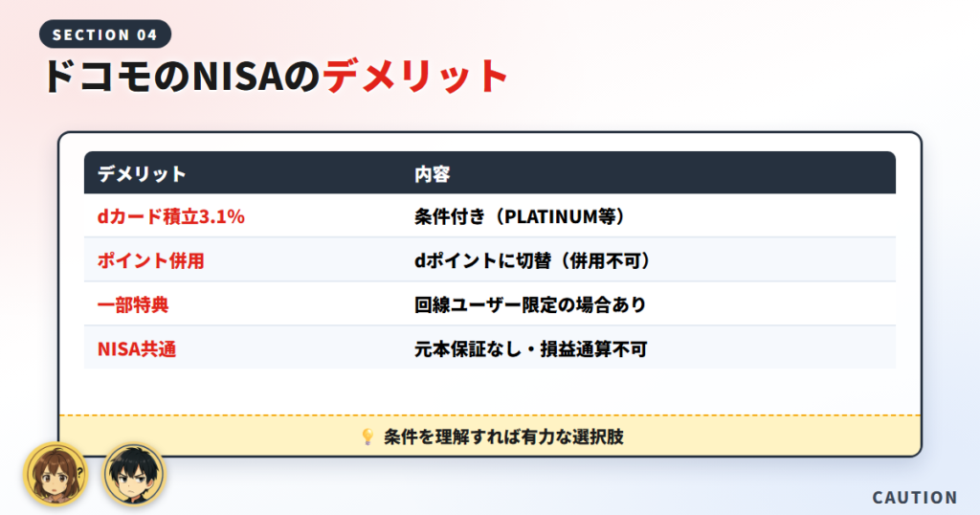This screenshot has width=980, height=515.
Task: Select the SECTION 04 badge
Action: pyautogui.click(x=105, y=34)
